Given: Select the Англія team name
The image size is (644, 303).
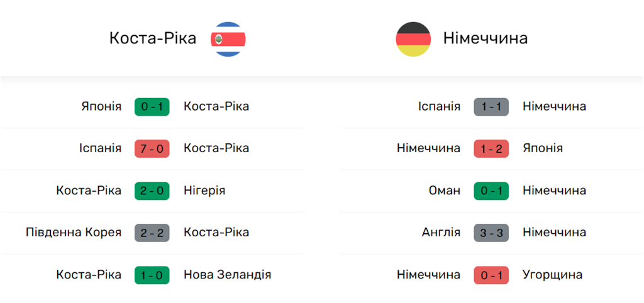Looking at the screenshot, I should 441,233.
